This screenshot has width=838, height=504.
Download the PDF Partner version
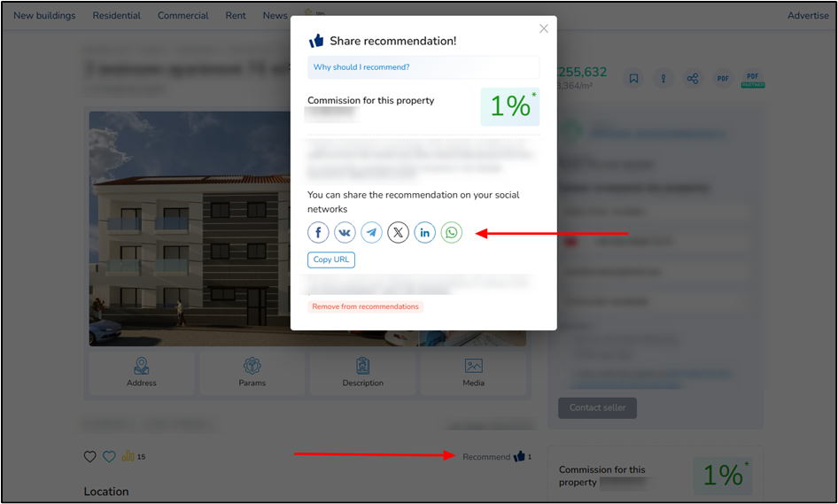pyautogui.click(x=752, y=79)
